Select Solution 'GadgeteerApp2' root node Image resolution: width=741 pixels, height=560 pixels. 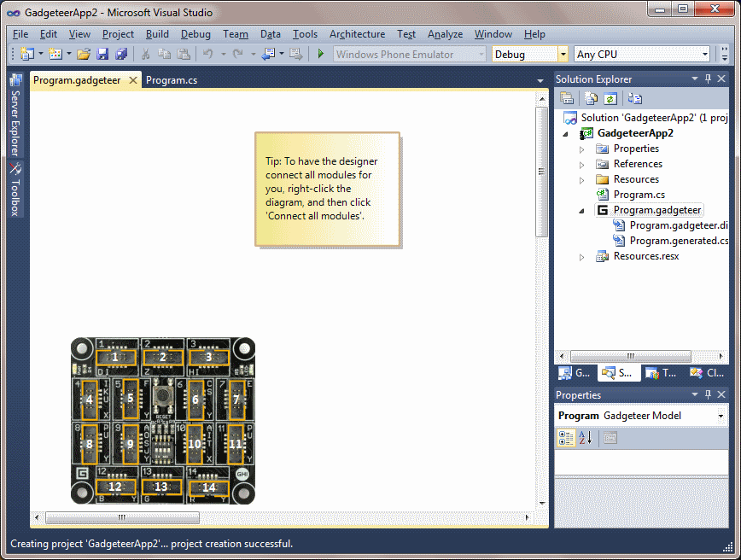click(x=654, y=118)
